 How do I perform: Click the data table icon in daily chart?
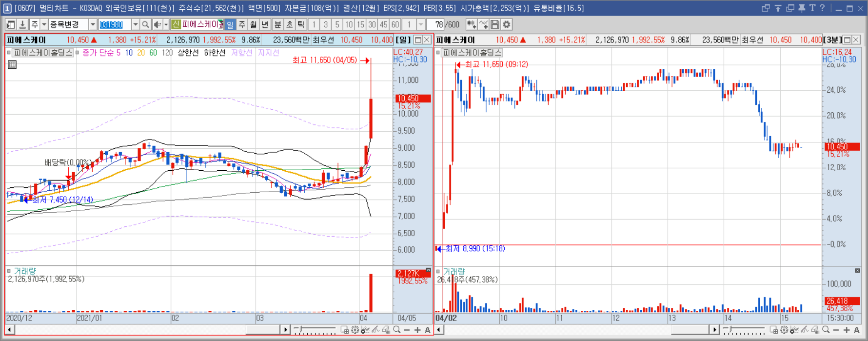click(x=12, y=64)
